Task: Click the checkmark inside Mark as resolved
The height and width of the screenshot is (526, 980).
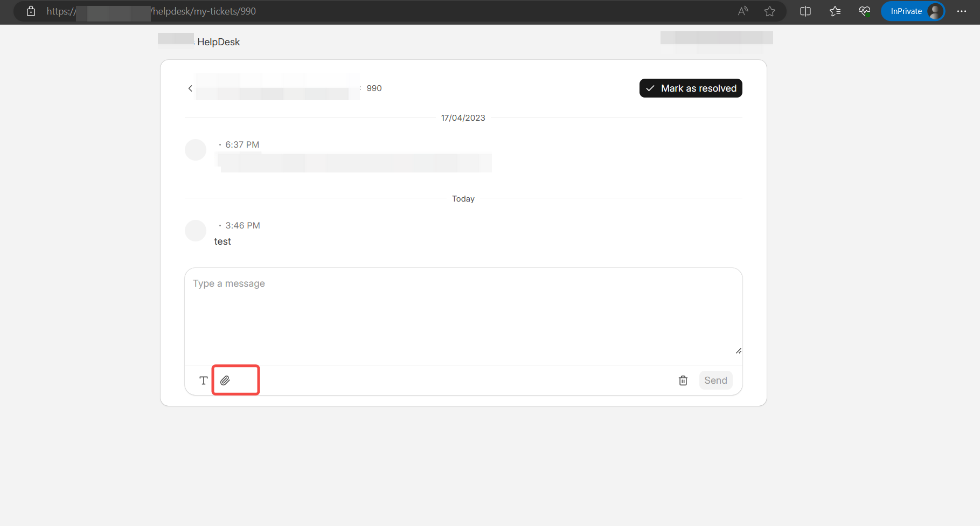Action: coord(650,88)
